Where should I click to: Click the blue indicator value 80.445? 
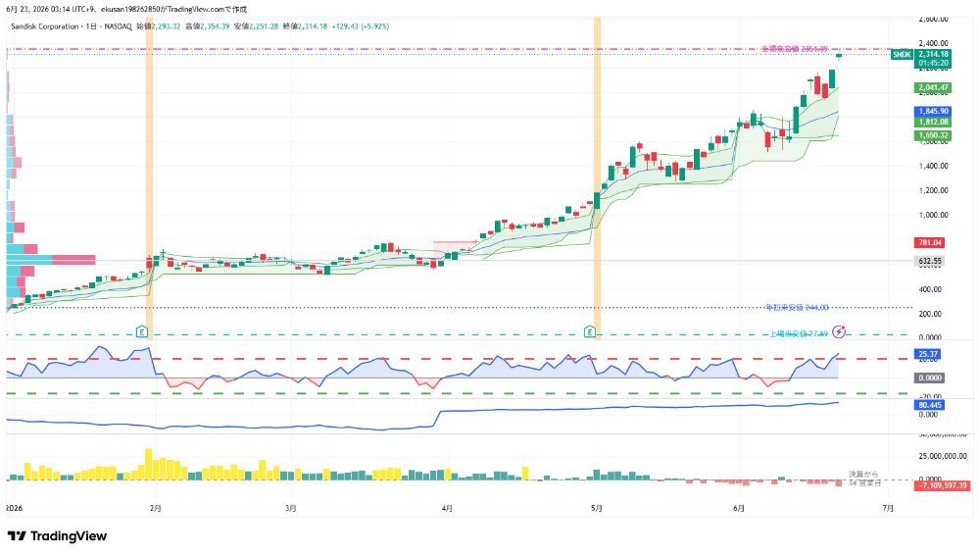click(929, 405)
